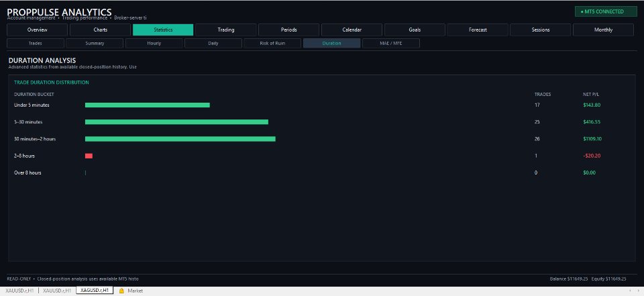The image size is (644, 296).
Task: Click the Equity $11649.25 readout
Action: click(608, 279)
